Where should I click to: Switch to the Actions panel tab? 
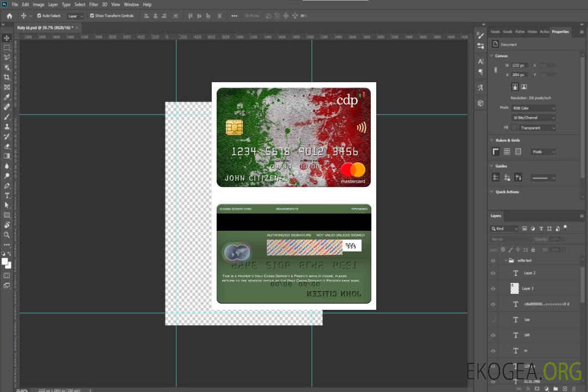tap(544, 32)
